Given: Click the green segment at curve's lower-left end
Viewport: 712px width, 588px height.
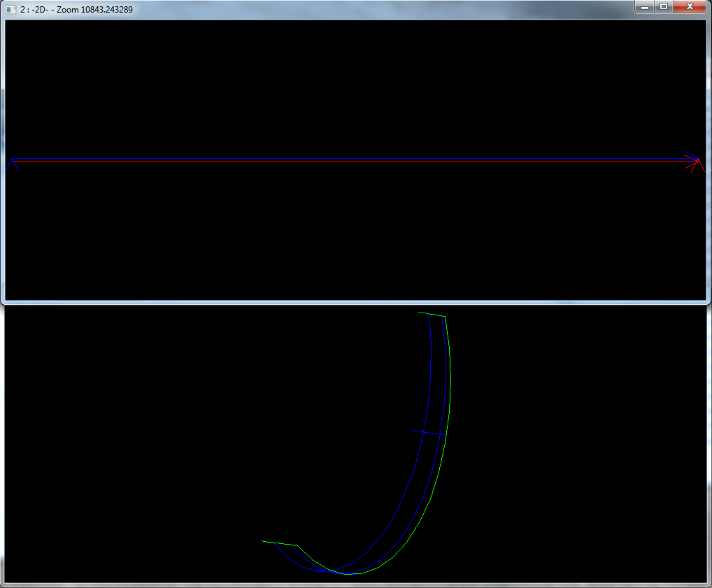Looking at the screenshot, I should pos(280,543).
